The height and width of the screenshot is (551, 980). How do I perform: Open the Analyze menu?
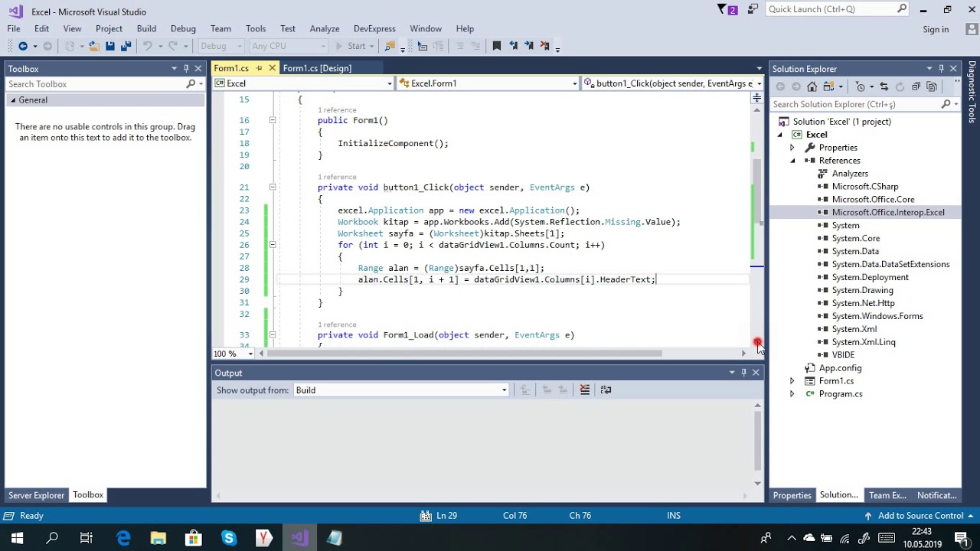325,28
